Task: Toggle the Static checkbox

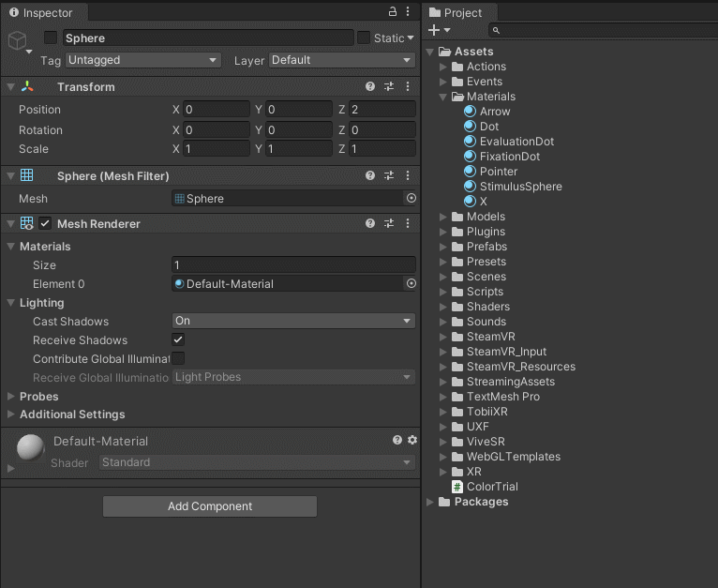Action: pos(364,38)
